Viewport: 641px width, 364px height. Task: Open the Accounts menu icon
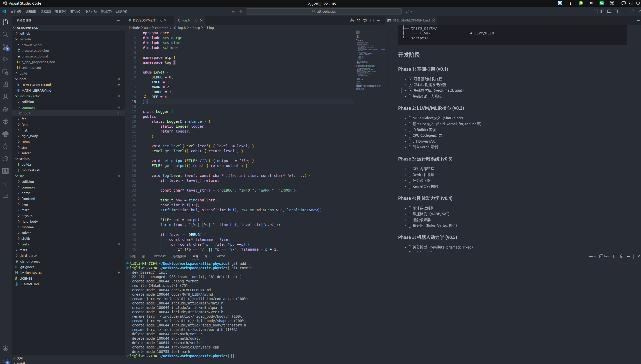point(5,348)
